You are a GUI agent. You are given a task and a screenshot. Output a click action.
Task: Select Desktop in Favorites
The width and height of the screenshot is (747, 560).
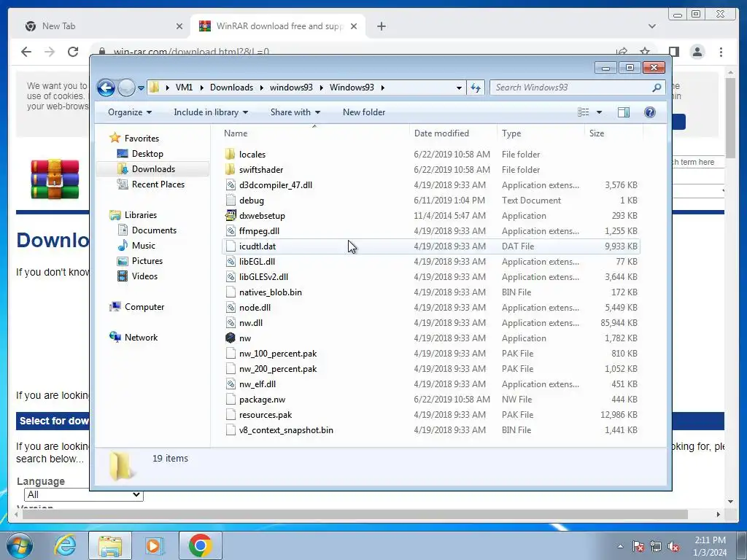point(147,154)
